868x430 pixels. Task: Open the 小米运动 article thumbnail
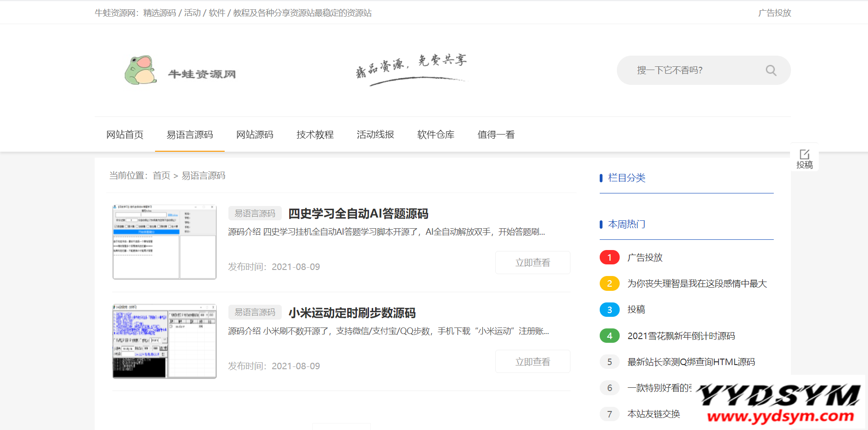click(164, 341)
